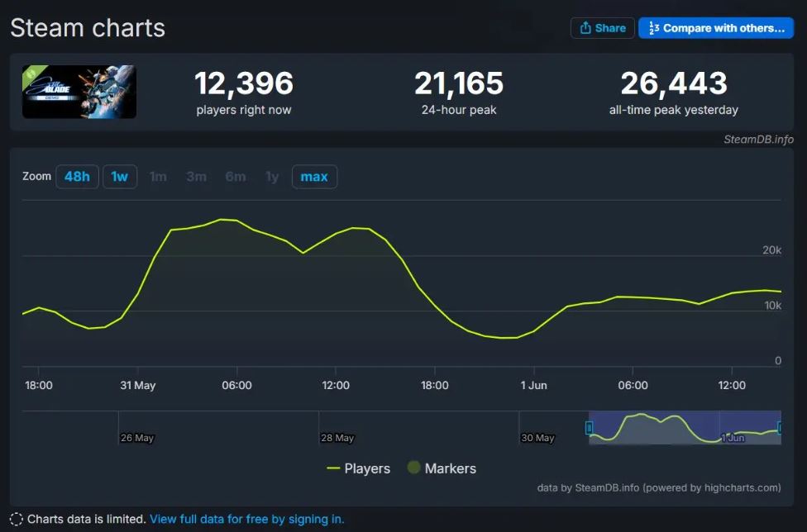Image resolution: width=807 pixels, height=532 pixels.
Task: Click the players right now caption
Action: (244, 110)
